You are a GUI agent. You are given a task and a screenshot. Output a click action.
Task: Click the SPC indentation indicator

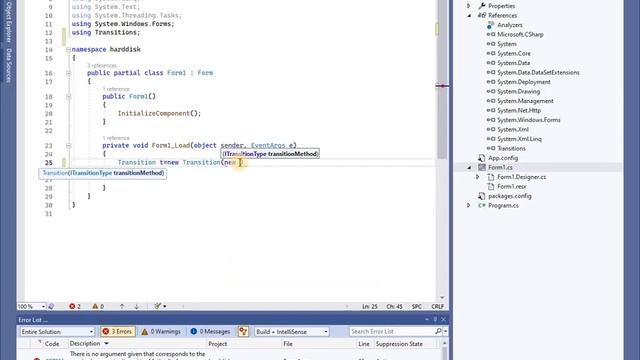(417, 307)
